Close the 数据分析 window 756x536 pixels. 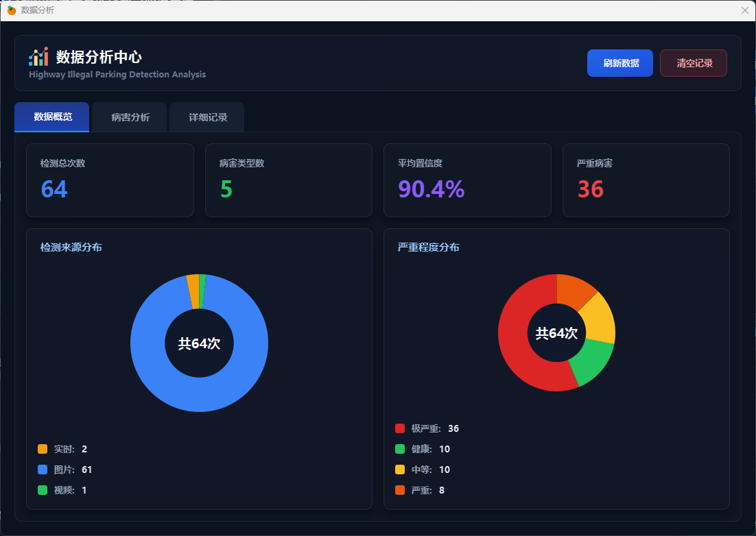[745, 10]
